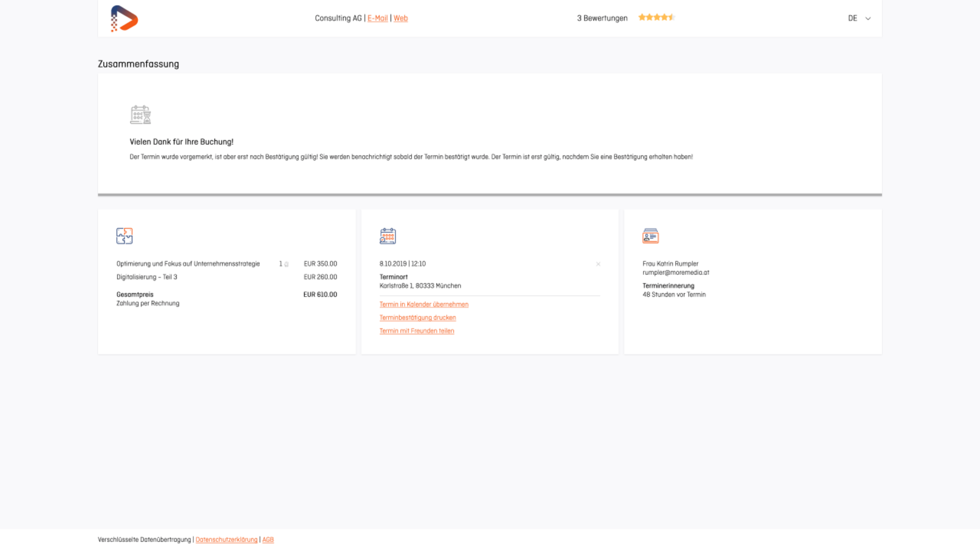Click the rumpler@moremedia.at email address

(676, 273)
